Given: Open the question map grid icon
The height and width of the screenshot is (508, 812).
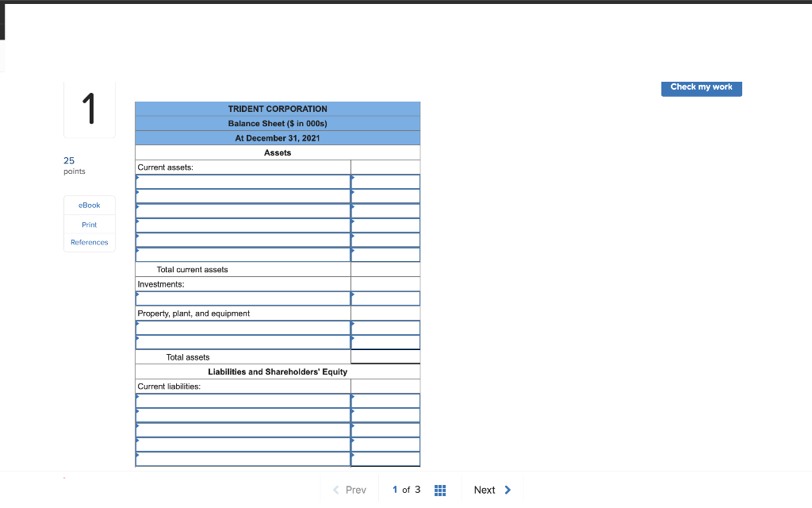Looking at the screenshot, I should (440, 490).
